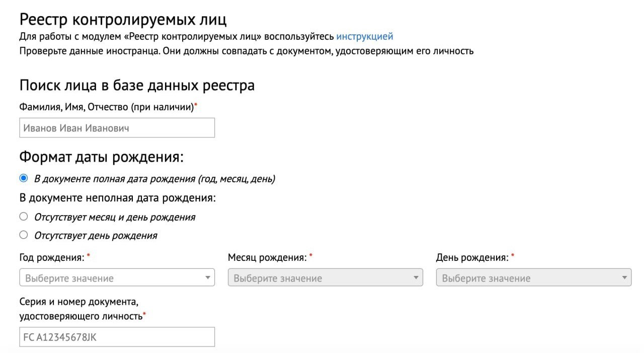Screen dimensions: 644x353
Task: Select the full birth date radio button
Action: [24, 178]
